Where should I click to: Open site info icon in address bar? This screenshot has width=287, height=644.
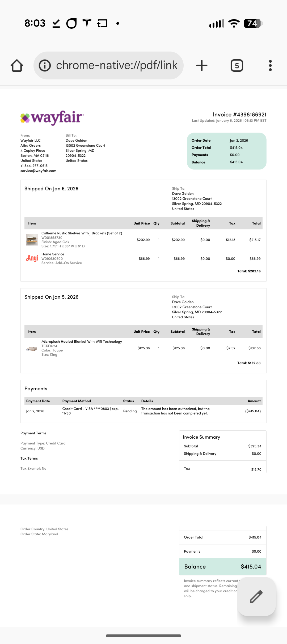[45, 65]
